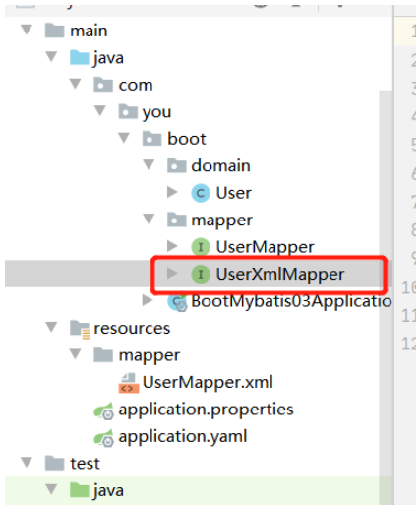
Task: Click the green test java folder icon
Action: coord(80,490)
